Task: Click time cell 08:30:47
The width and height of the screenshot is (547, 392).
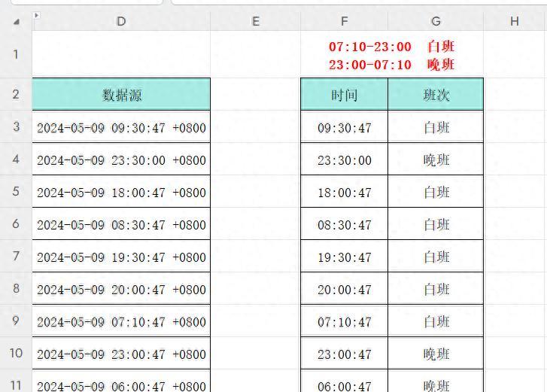Action: pyautogui.click(x=344, y=223)
